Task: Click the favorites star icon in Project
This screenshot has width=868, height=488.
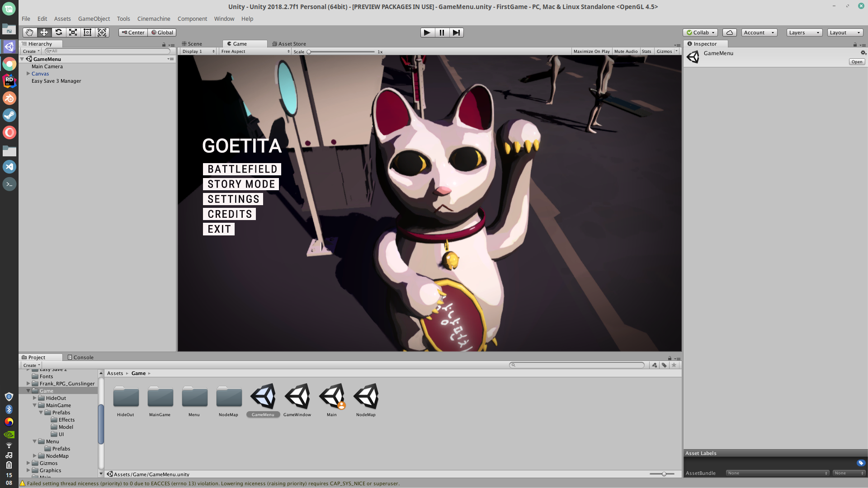Action: point(674,365)
